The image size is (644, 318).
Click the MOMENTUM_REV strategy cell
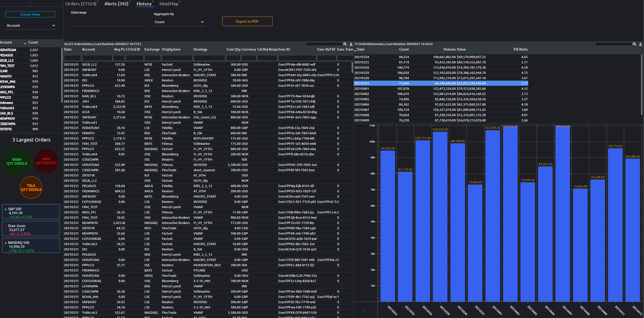click(207, 265)
